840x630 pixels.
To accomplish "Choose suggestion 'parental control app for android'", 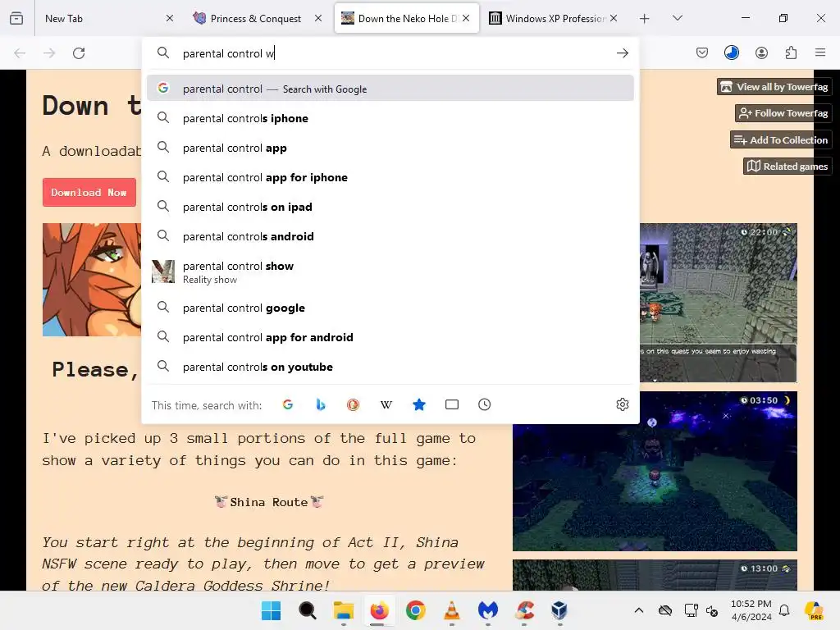I will click(390, 337).
